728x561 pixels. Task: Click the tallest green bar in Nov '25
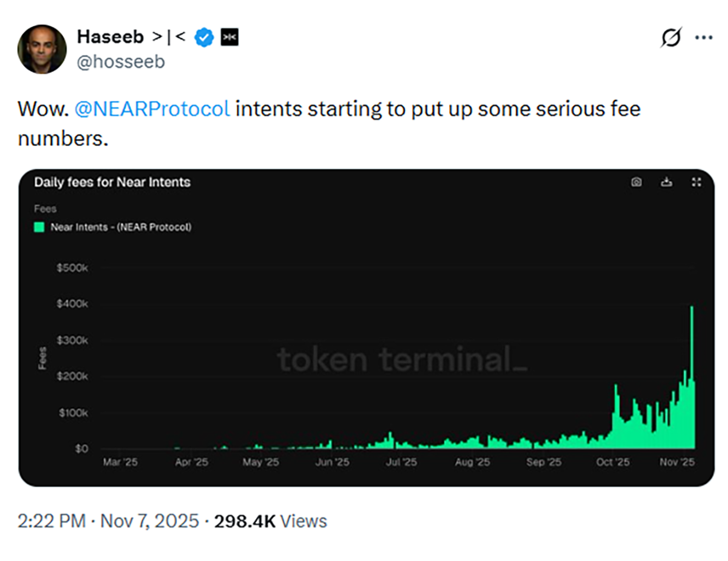(692, 377)
